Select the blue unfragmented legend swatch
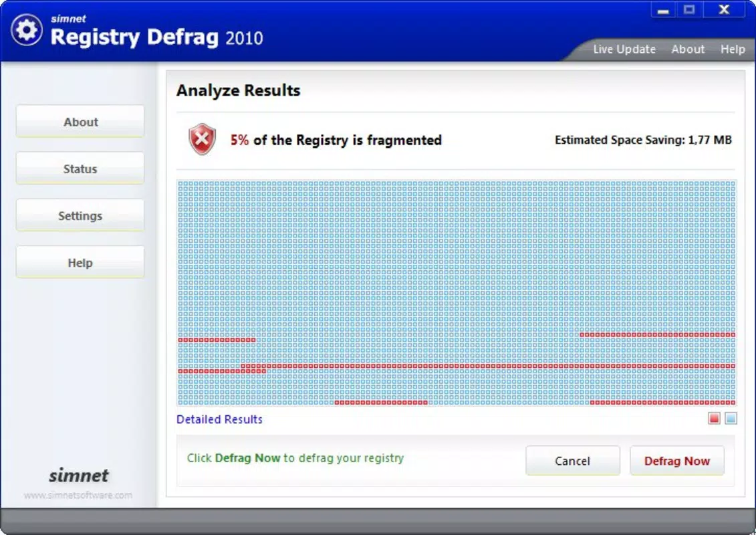The image size is (756, 535). [731, 418]
